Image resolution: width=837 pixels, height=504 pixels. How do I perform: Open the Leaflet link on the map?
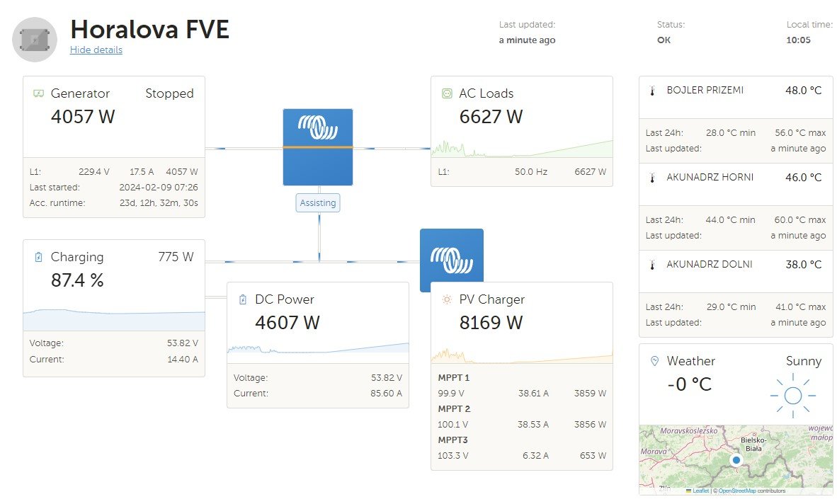pyautogui.click(x=700, y=491)
